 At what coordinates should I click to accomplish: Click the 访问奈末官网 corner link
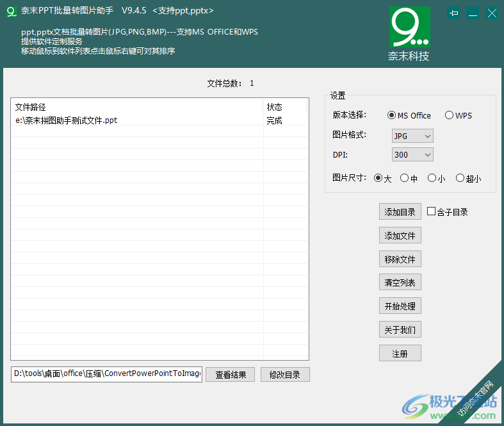point(475,399)
